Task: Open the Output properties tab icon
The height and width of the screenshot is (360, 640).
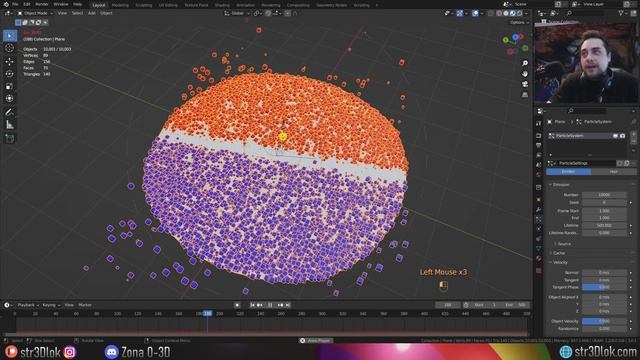Action: pyautogui.click(x=539, y=145)
